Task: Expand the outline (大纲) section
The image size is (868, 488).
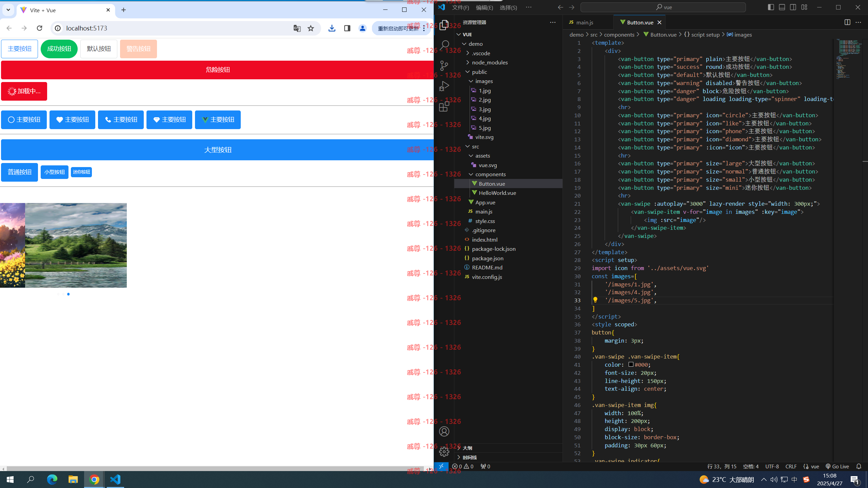Action: (x=509, y=448)
